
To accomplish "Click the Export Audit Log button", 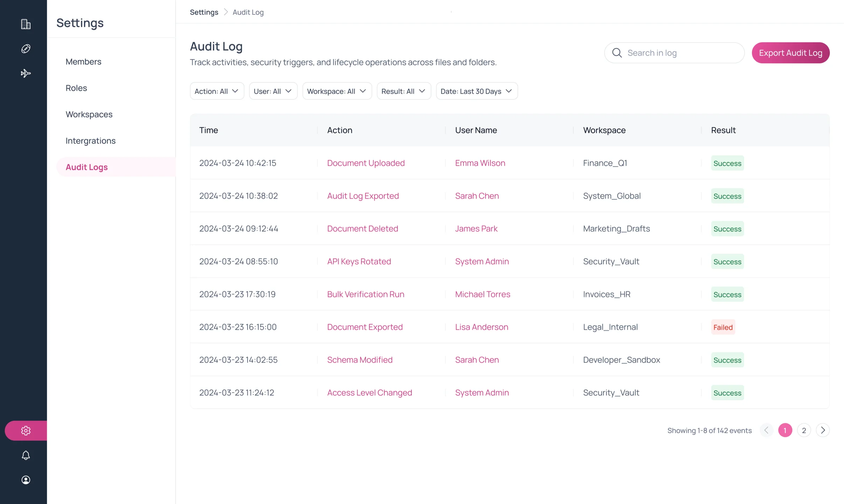I will (x=791, y=53).
